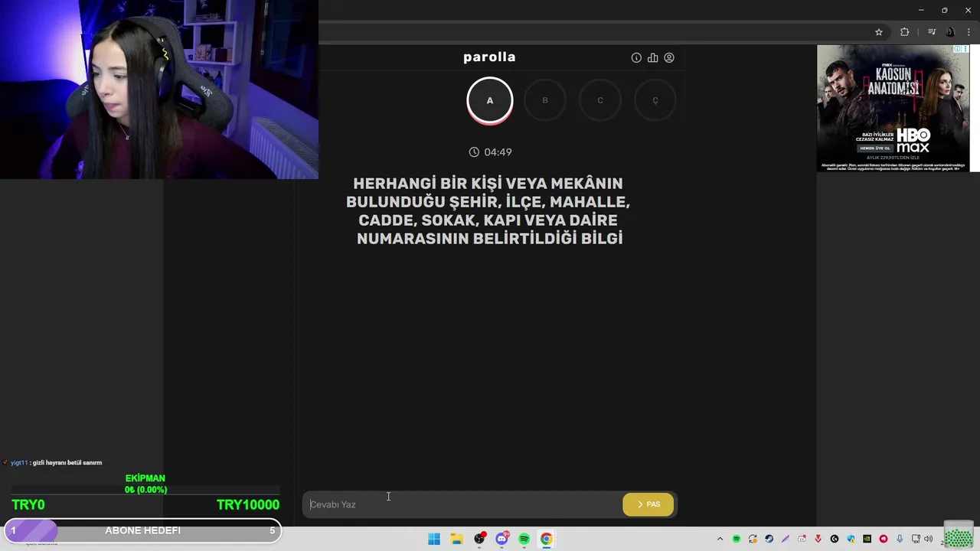Open network tray icon
This screenshot has width=980, height=551.
pos(916,539)
